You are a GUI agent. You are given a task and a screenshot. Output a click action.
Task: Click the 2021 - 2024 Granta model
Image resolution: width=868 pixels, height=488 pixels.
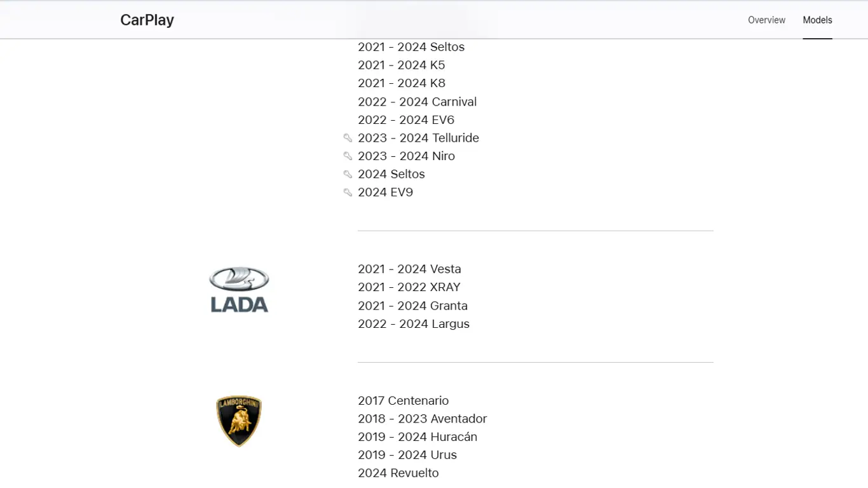click(412, 306)
